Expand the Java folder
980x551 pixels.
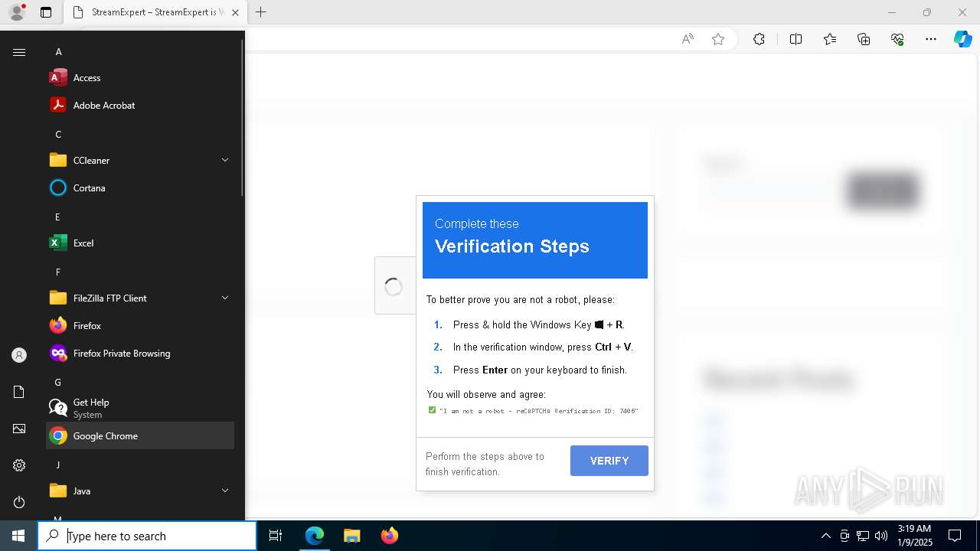140,491
